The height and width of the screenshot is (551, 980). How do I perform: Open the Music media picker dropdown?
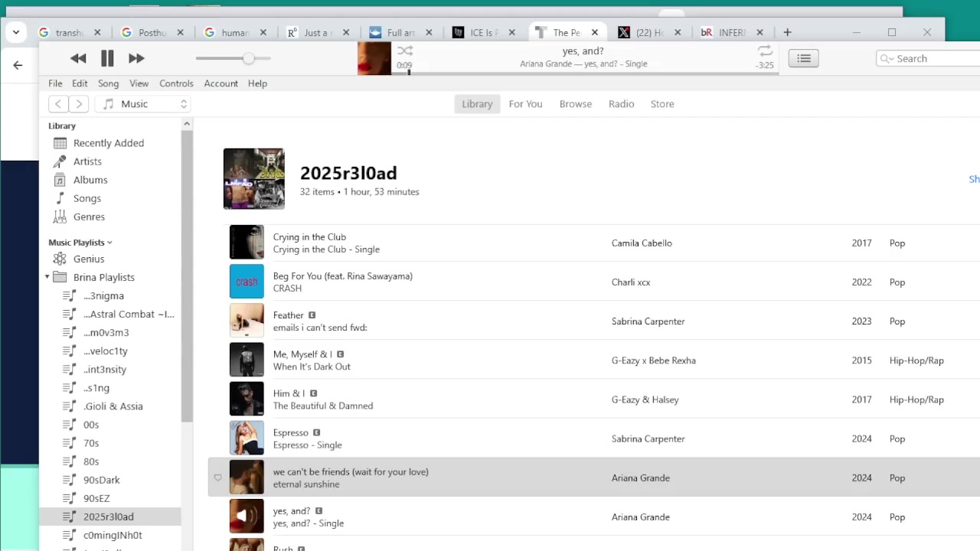click(x=142, y=104)
